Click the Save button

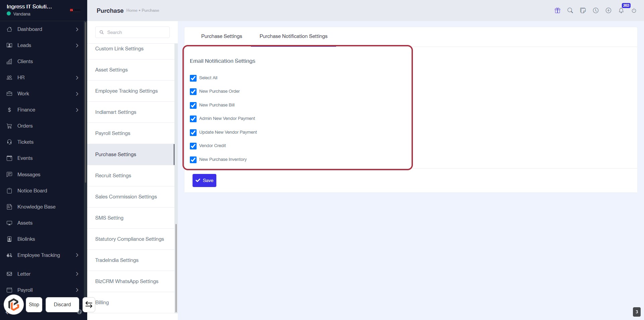coord(204,180)
